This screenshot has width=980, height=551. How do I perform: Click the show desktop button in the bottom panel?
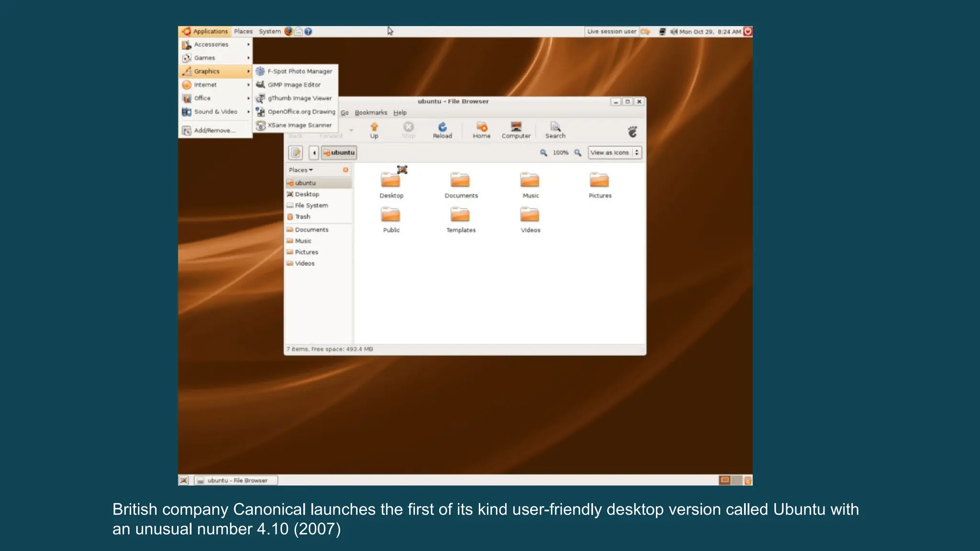tap(184, 480)
